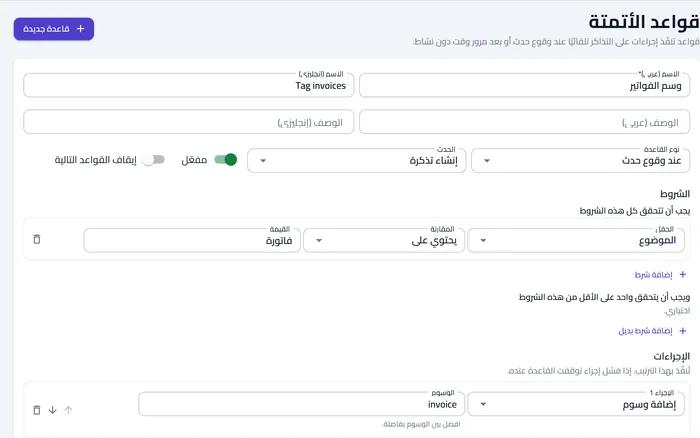Move action 1 up with arrow
The height and width of the screenshot is (438, 700).
[x=68, y=410]
